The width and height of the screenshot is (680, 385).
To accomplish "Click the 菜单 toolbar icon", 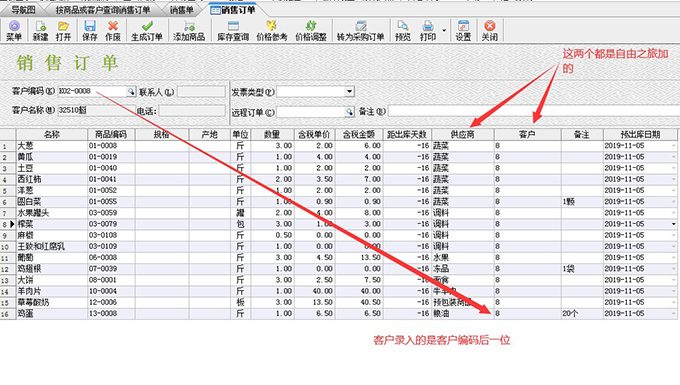I will pyautogui.click(x=14, y=30).
